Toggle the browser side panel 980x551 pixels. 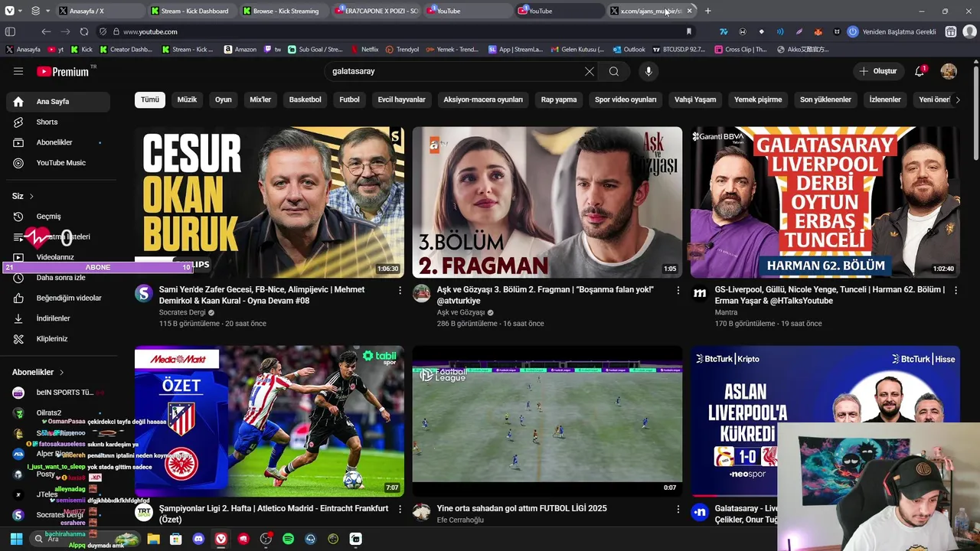(10, 31)
